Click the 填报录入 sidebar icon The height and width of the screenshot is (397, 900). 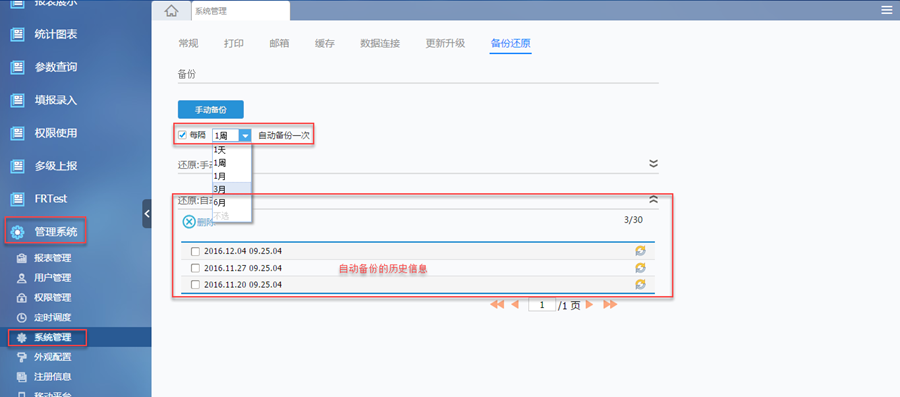18,100
